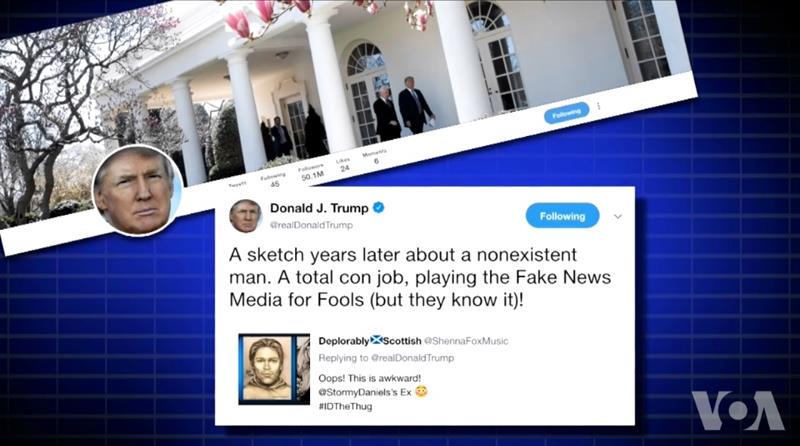Open the Following 45 tab
Viewport: 800px width, 446px height.
pos(273,180)
